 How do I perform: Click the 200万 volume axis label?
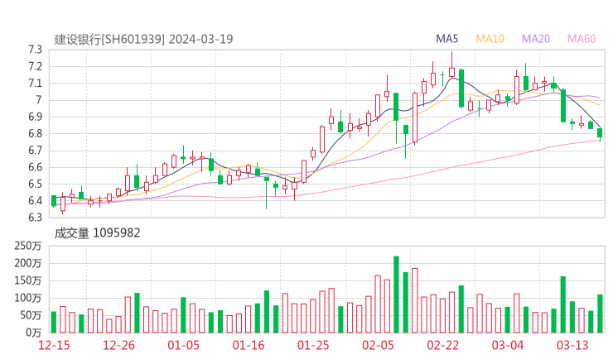(28, 264)
